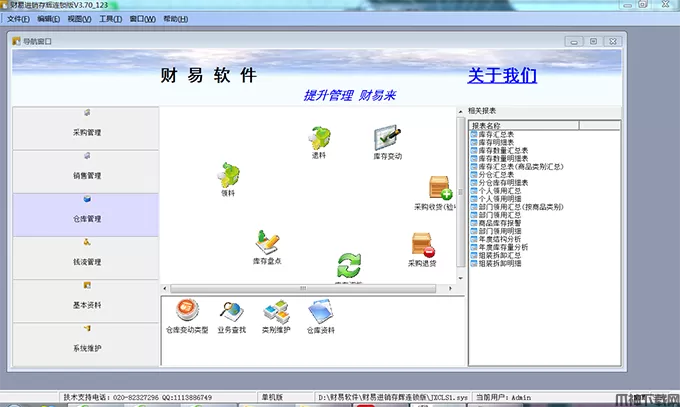Open the 工具(T) menu
Image resolution: width=680 pixels, height=407 pixels.
[x=110, y=19]
